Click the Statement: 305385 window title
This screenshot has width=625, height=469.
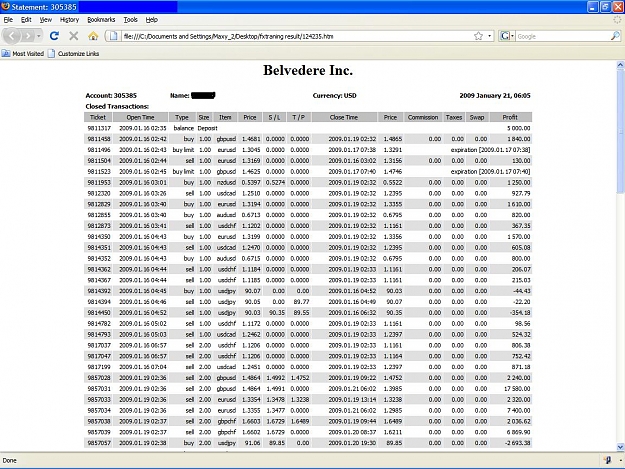click(x=44, y=7)
